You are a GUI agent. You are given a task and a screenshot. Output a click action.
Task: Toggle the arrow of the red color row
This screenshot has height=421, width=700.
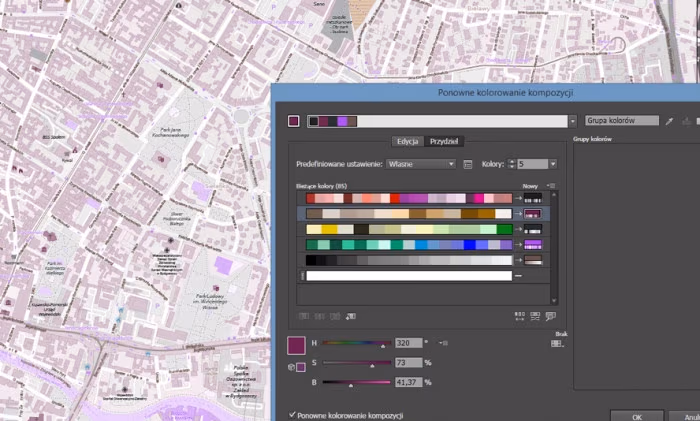coord(518,198)
